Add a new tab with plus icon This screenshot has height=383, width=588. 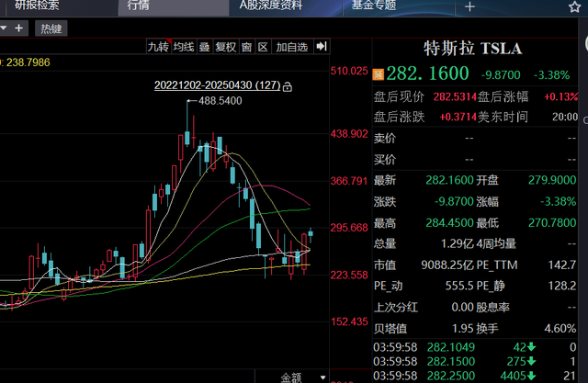coord(469,6)
